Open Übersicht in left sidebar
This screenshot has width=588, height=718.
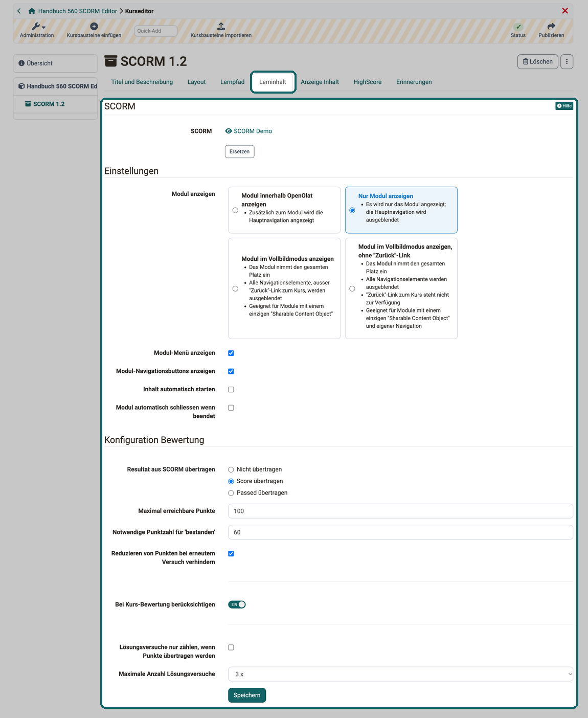[x=55, y=63]
